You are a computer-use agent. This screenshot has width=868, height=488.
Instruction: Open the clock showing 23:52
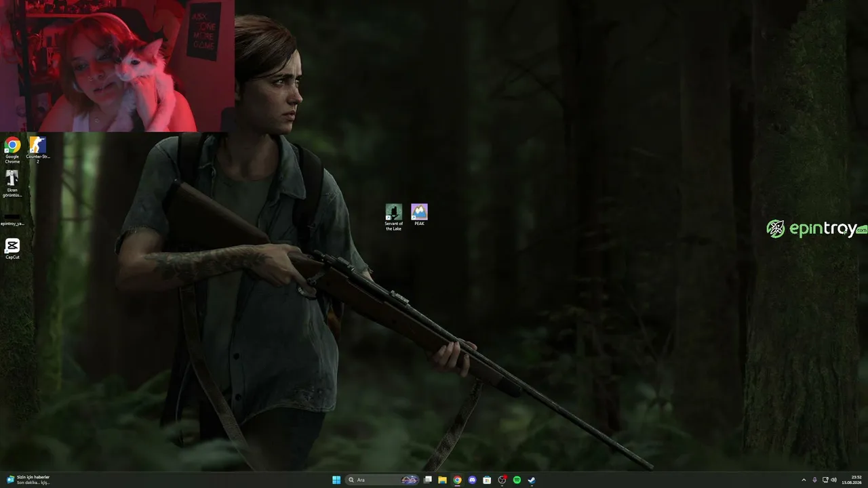(x=852, y=480)
